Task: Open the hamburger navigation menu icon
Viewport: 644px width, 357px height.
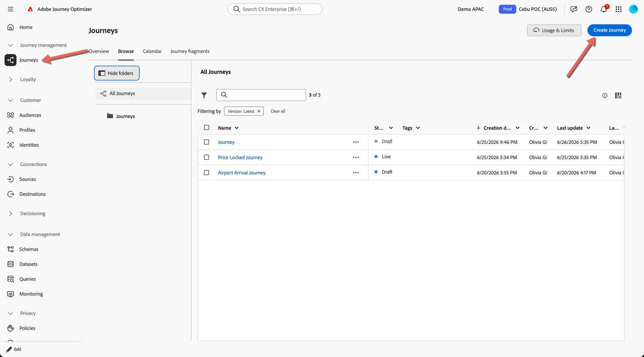Action: click(x=10, y=9)
